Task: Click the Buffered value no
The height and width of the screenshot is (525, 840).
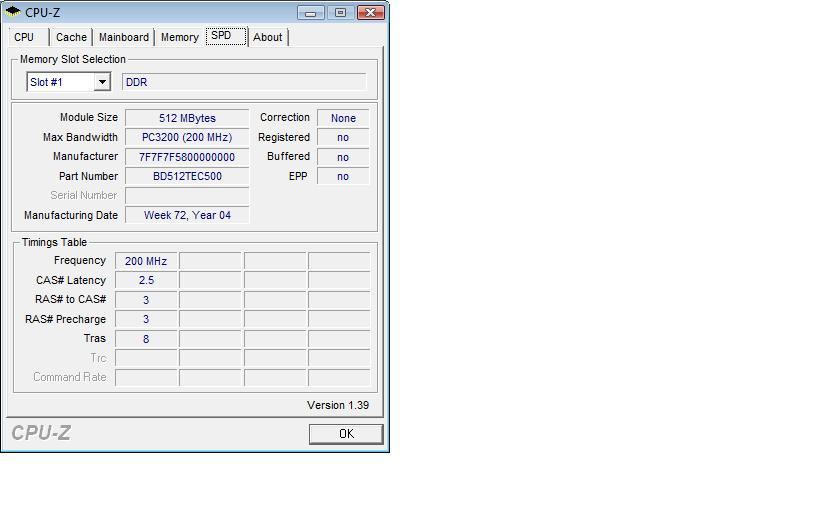Action: 343,157
